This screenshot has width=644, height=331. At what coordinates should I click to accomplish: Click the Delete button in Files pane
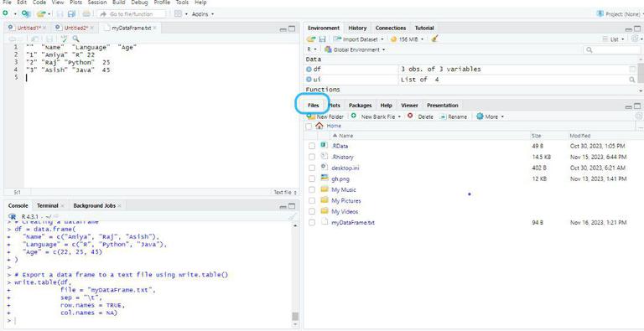(420, 116)
